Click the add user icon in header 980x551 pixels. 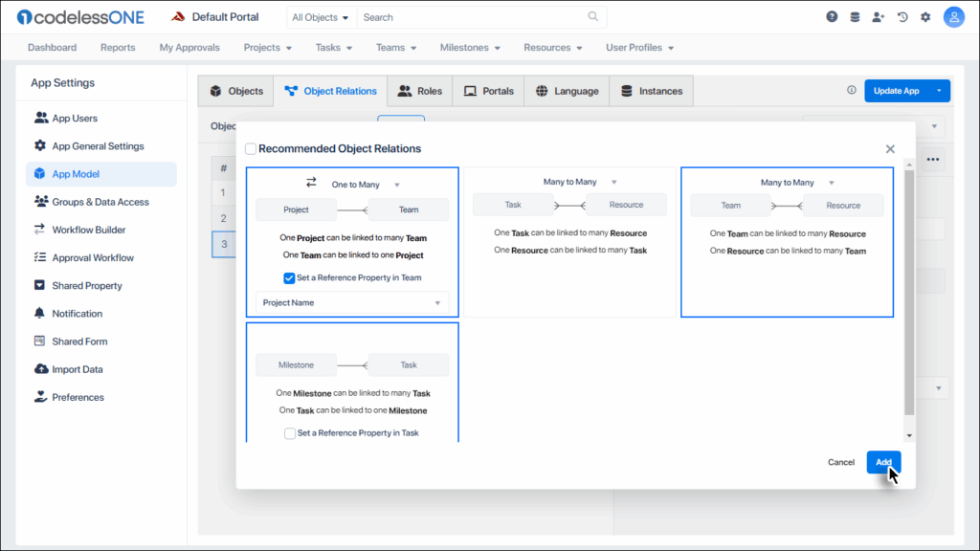[x=879, y=17]
